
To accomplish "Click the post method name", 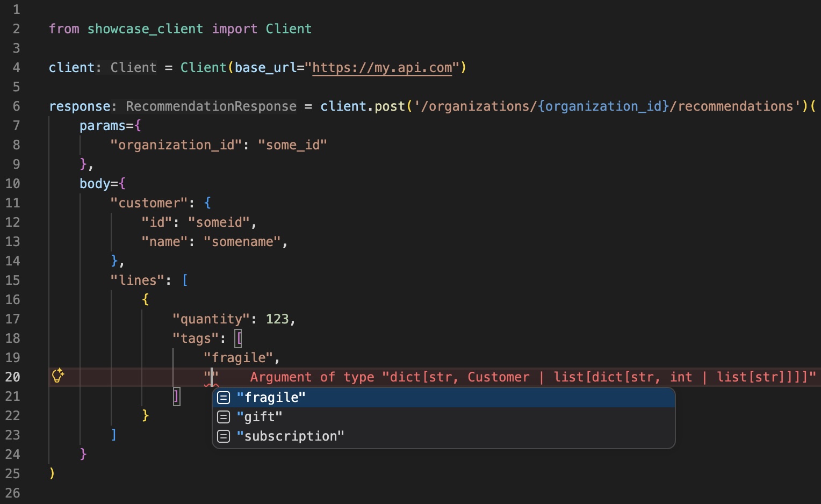I will point(390,106).
